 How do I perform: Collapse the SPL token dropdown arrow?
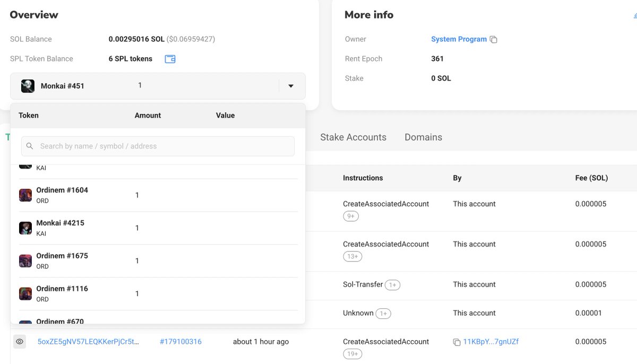291,86
